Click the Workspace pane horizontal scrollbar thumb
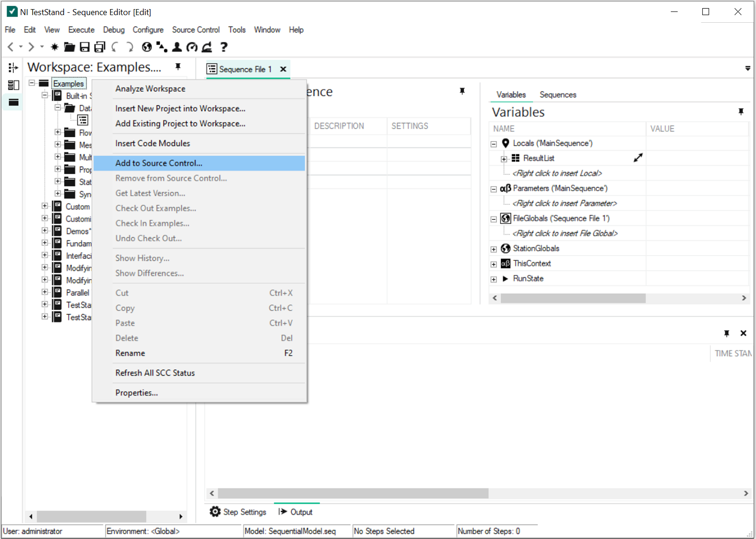 [x=92, y=516]
